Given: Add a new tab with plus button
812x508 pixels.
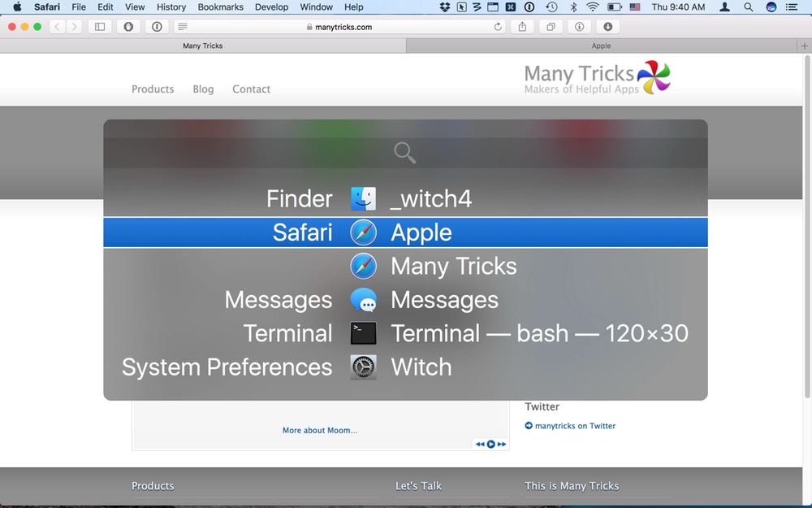Looking at the screenshot, I should pos(804,46).
